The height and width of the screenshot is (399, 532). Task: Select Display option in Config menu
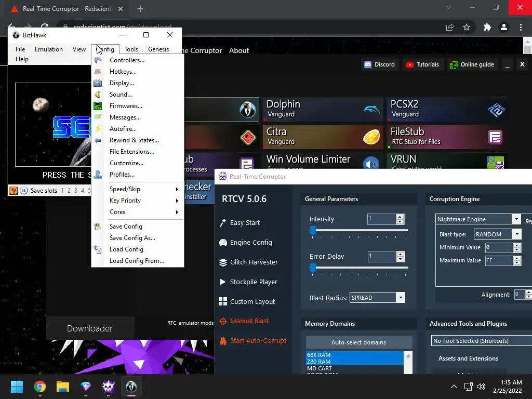(x=138, y=83)
